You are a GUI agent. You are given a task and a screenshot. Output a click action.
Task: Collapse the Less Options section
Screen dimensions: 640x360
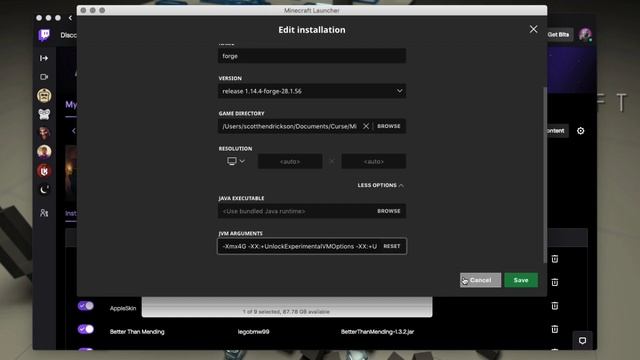tap(380, 185)
